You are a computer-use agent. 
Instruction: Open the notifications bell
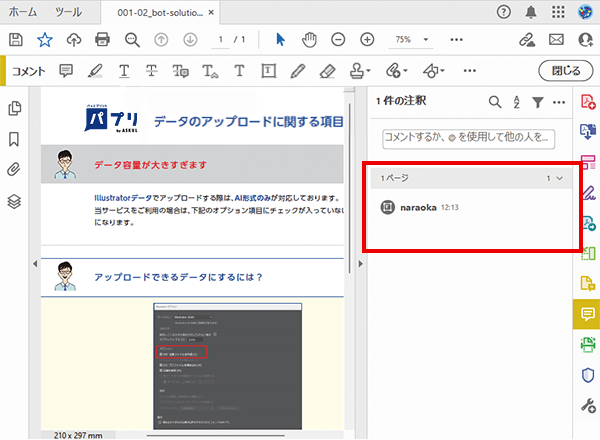pos(531,12)
